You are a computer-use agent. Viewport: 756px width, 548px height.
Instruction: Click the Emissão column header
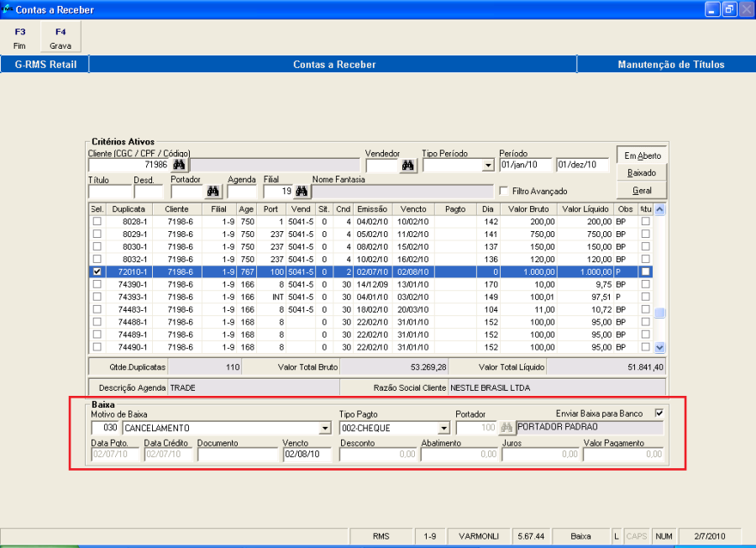click(370, 209)
